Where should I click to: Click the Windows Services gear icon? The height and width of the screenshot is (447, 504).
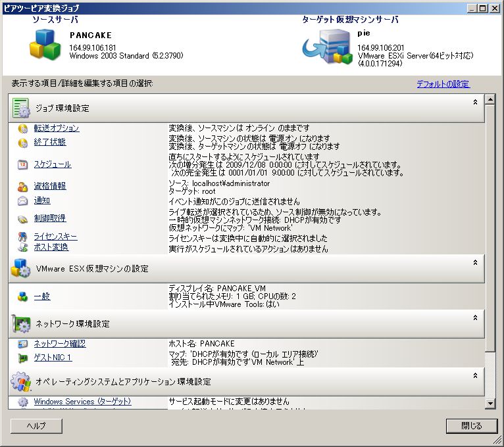(22, 402)
